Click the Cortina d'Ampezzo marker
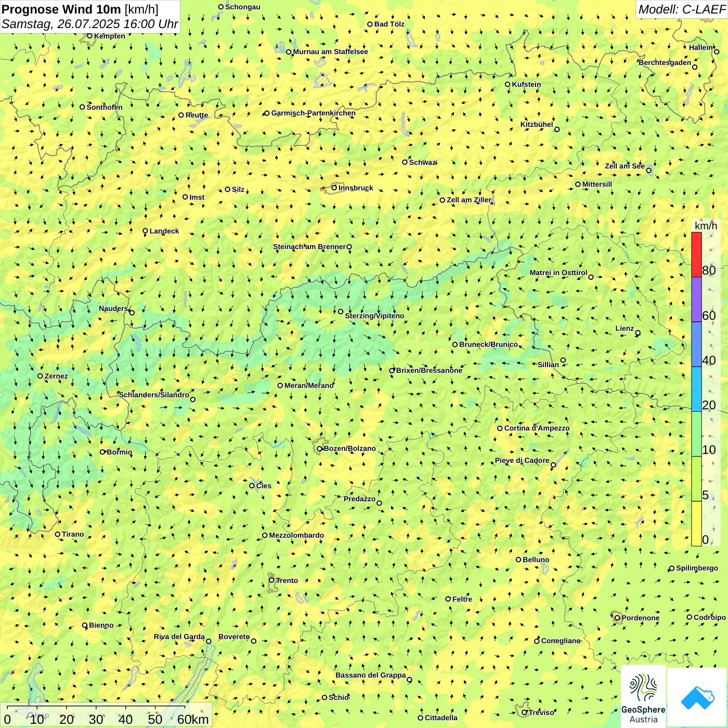The height and width of the screenshot is (728, 728). pyautogui.click(x=500, y=428)
